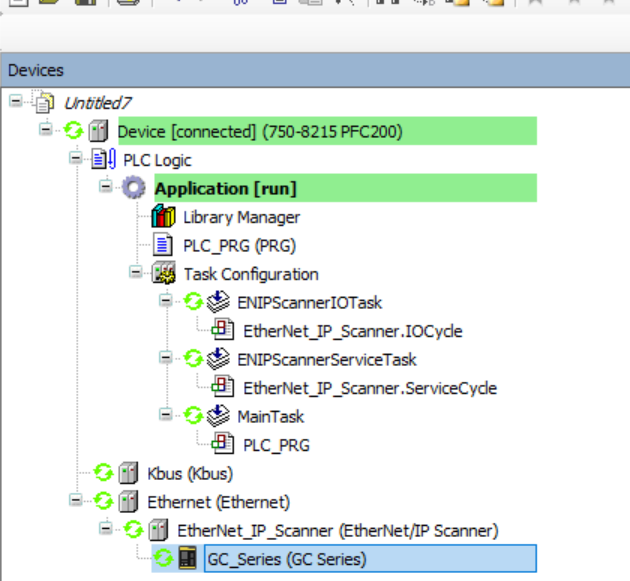Viewport: 630px width, 581px height.
Task: Click the green status icon beside Device
Action: (74, 130)
